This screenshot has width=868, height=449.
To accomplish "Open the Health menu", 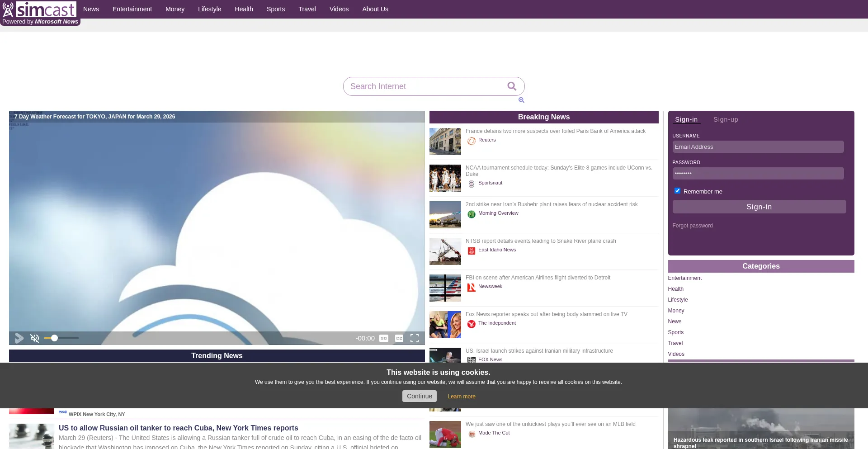I will coord(244,9).
